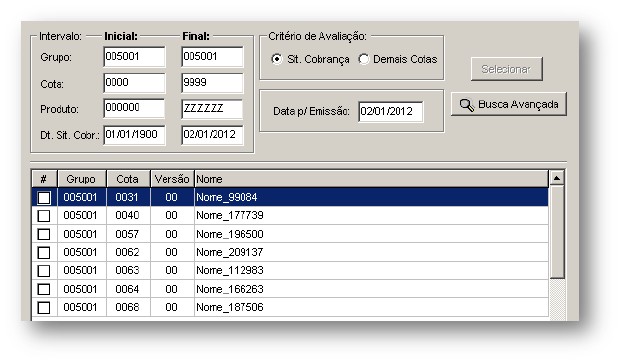Click the initial Cota field 0000
Viewport: 621px width, 363px height.
coord(134,83)
